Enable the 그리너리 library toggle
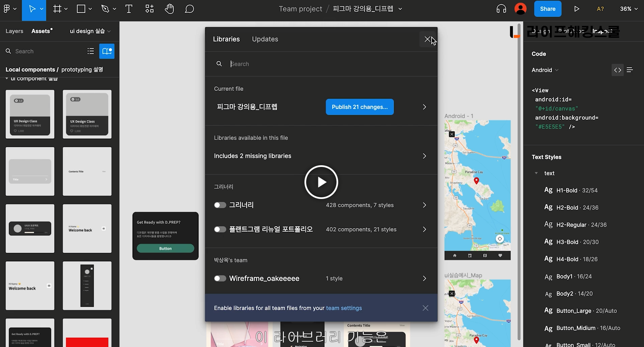 220,205
